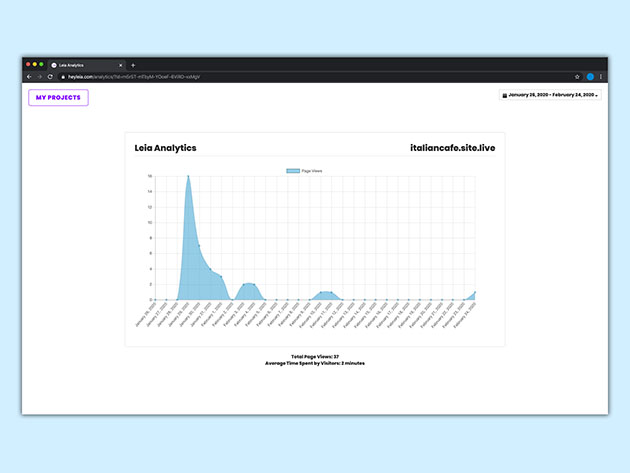Reload the page with the refresh icon
The image size is (630, 473).
coord(50,77)
